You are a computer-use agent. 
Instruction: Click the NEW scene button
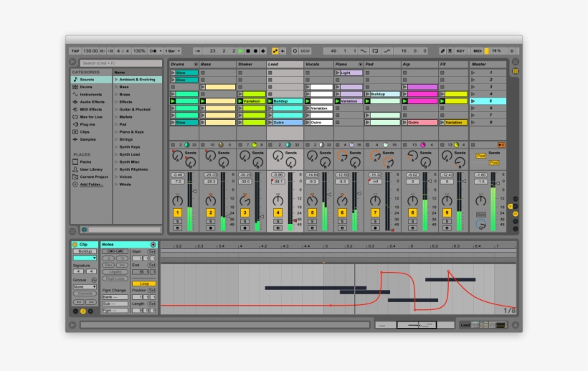pos(305,51)
